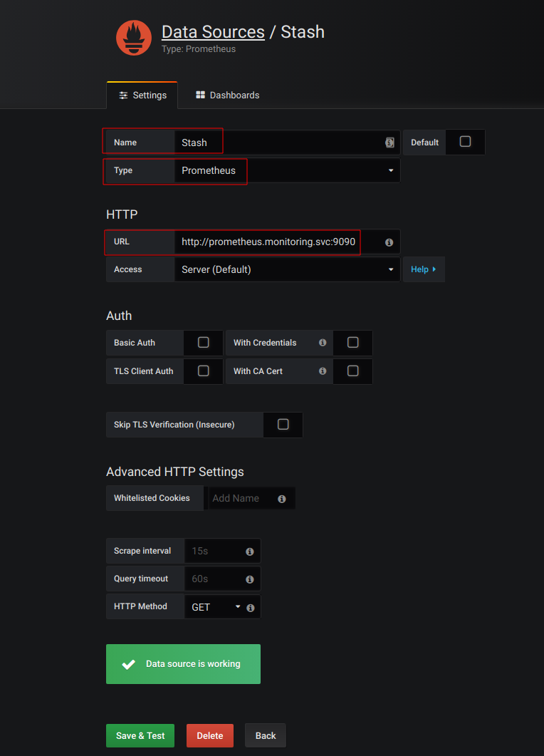Click the red Delete button
This screenshot has width=544, height=756.
(x=210, y=736)
